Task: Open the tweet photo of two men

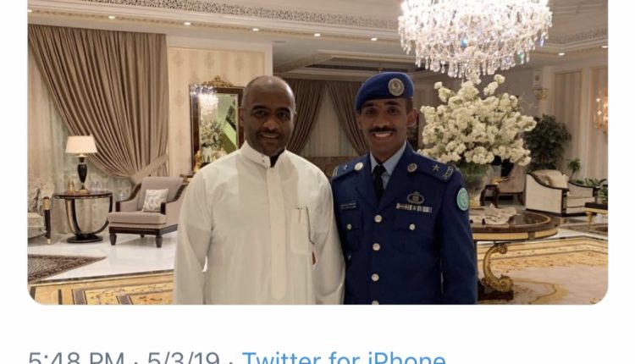Action: (317, 152)
